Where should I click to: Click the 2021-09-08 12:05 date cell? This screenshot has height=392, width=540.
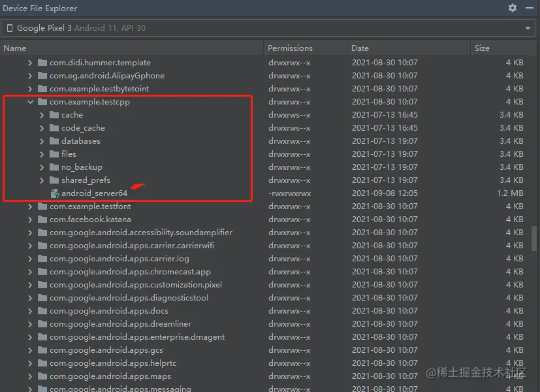click(x=385, y=193)
